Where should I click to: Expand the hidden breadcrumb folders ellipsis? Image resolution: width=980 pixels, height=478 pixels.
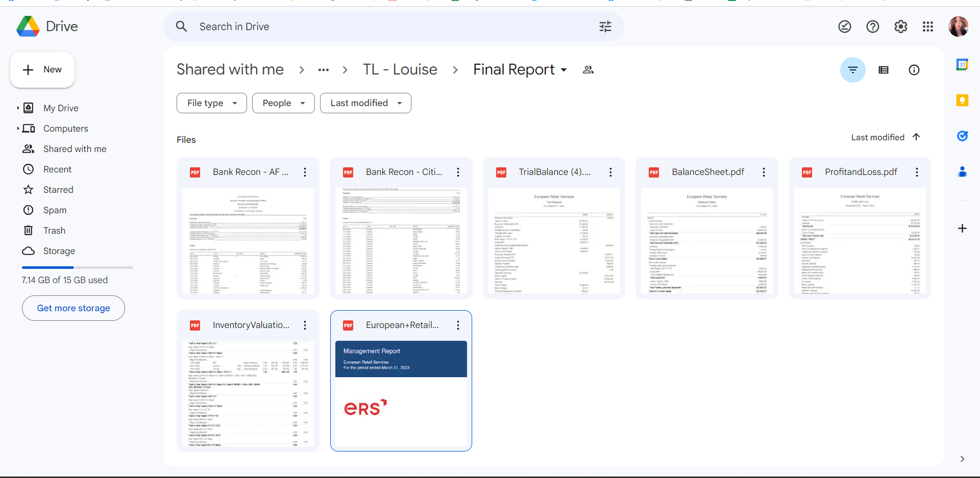pos(323,70)
